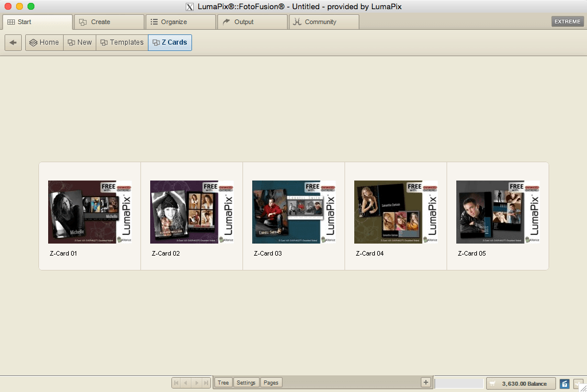Switch to the Start tab
The width and height of the screenshot is (587, 392).
37,22
